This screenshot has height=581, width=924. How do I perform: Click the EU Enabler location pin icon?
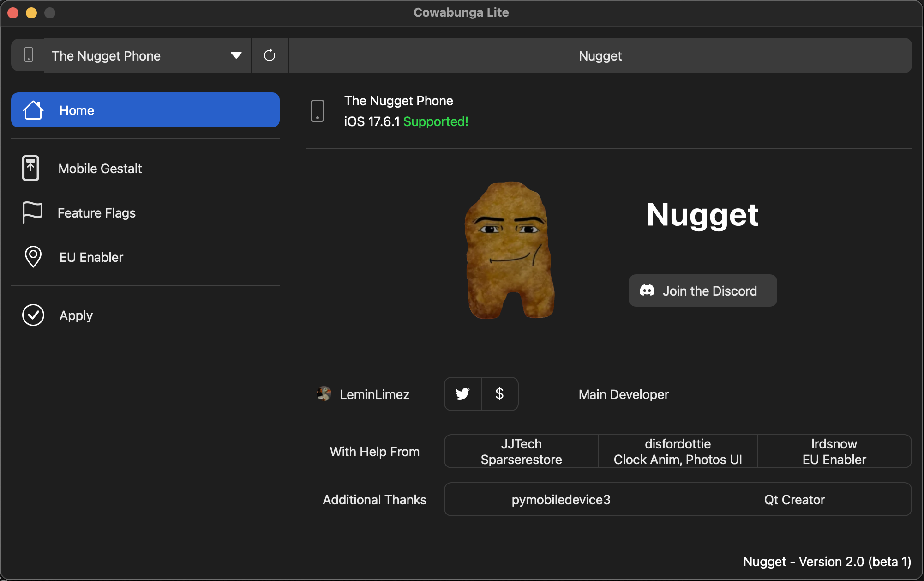point(33,257)
